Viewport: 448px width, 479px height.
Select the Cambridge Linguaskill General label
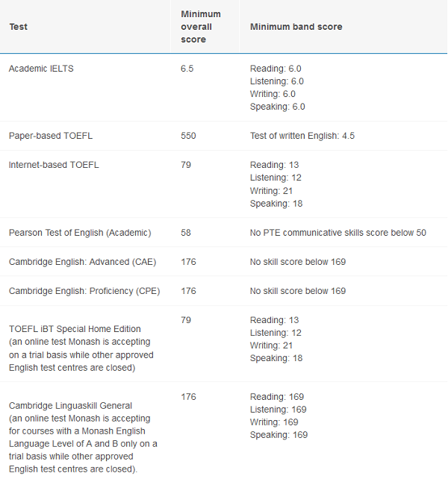[x=70, y=406]
